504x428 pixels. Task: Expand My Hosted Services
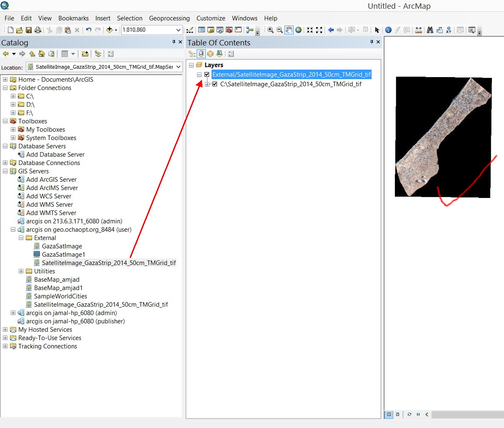pyautogui.click(x=5, y=330)
